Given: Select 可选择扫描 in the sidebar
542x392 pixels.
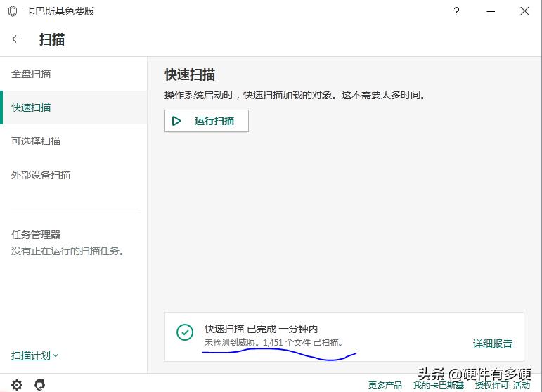Looking at the screenshot, I should [x=73, y=141].
